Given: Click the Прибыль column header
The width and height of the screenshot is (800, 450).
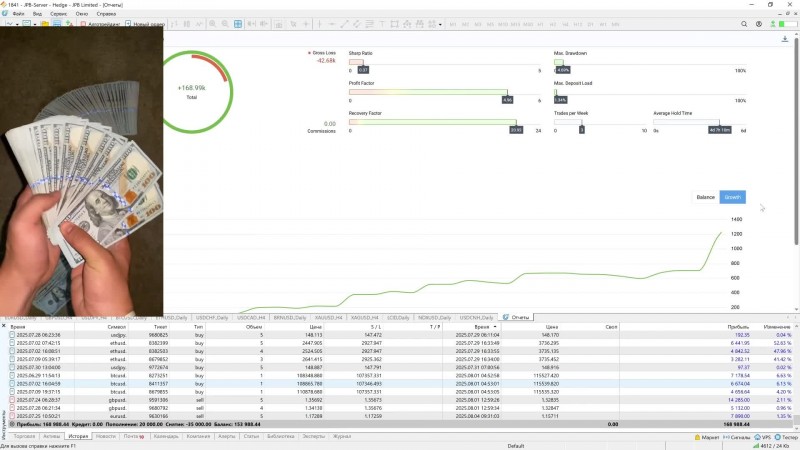Looking at the screenshot, I should point(738,327).
